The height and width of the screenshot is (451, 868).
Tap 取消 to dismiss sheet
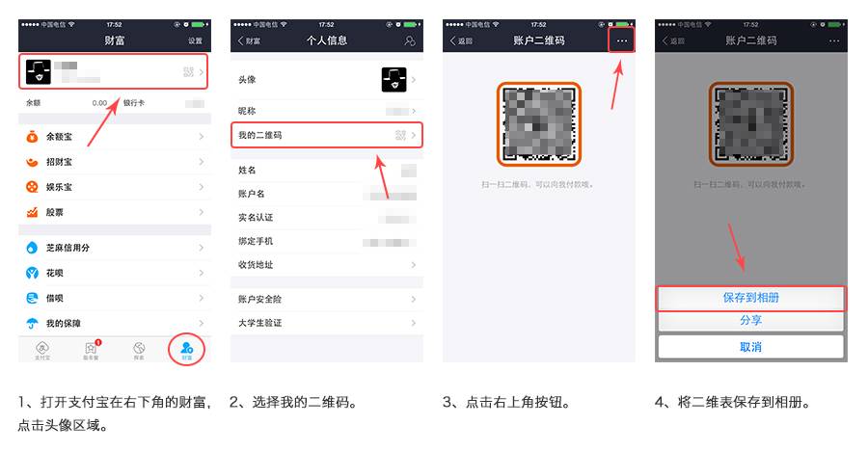[x=750, y=347]
